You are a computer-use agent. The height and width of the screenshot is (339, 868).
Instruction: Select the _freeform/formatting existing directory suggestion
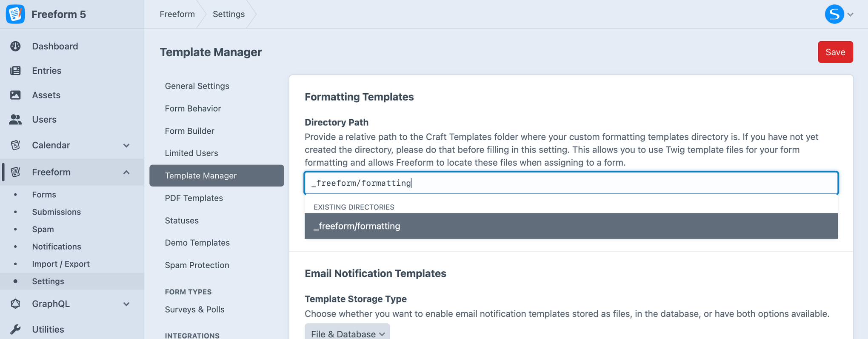click(357, 226)
